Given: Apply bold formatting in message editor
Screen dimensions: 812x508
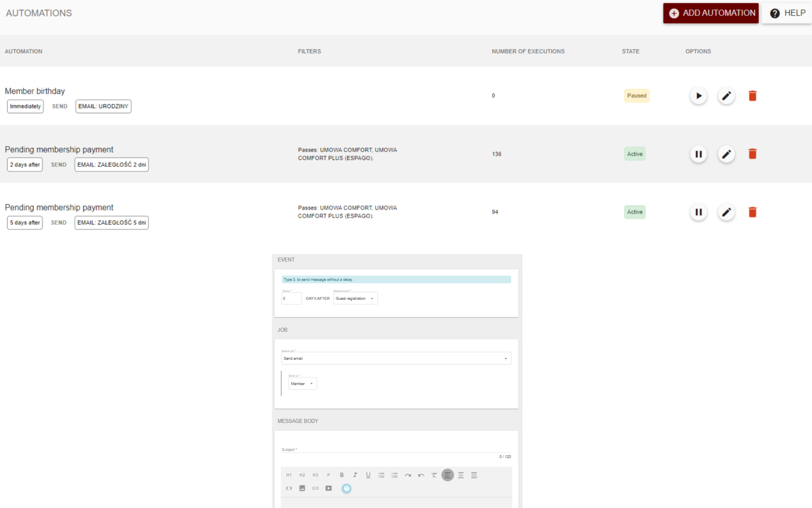Looking at the screenshot, I should (x=342, y=475).
